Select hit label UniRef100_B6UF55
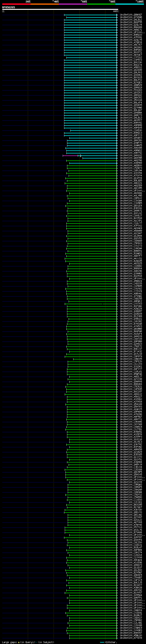Image resolution: width=146 pixels, height=644 pixels. point(131,22)
